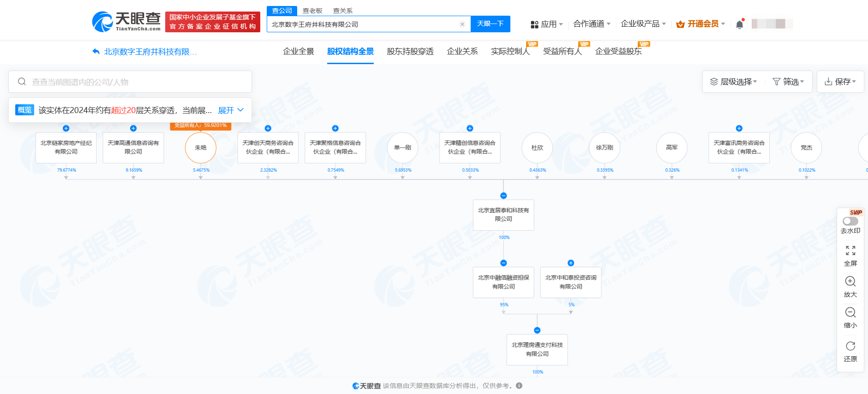Open 股东持股穿透 tab
Viewport: 868px width, 394px height.
point(410,51)
